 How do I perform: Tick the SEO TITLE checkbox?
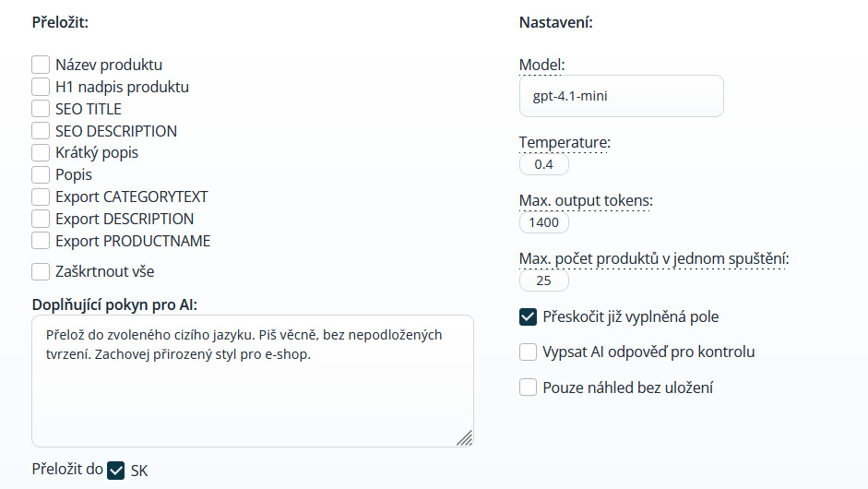41,109
